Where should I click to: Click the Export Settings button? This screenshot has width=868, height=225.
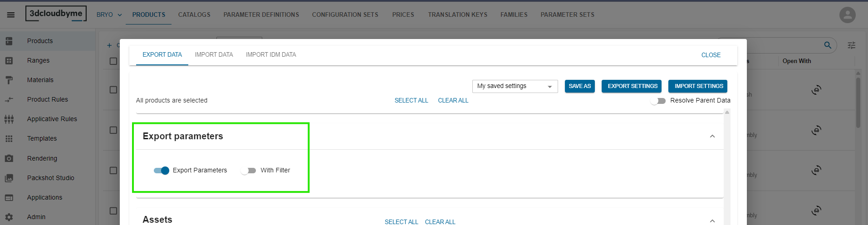tap(632, 86)
